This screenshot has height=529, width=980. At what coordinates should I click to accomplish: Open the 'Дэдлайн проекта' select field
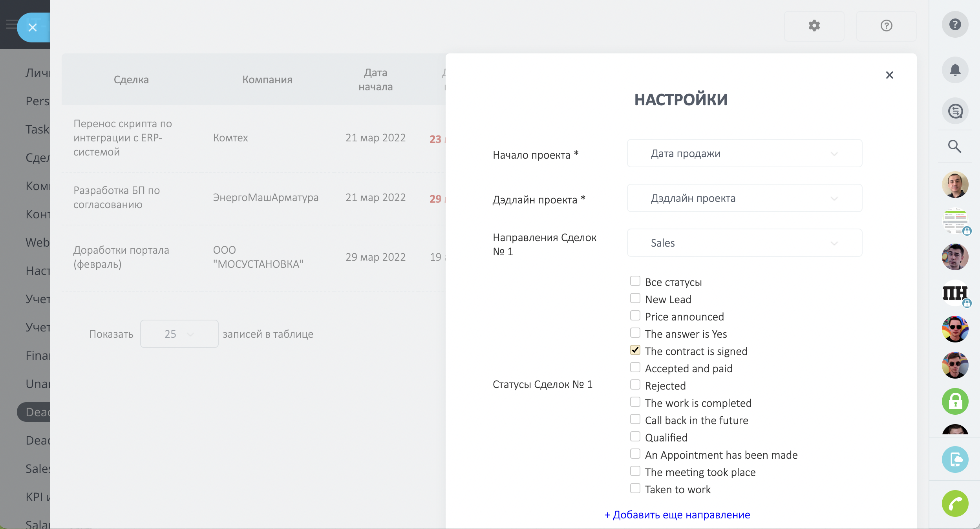click(x=744, y=198)
